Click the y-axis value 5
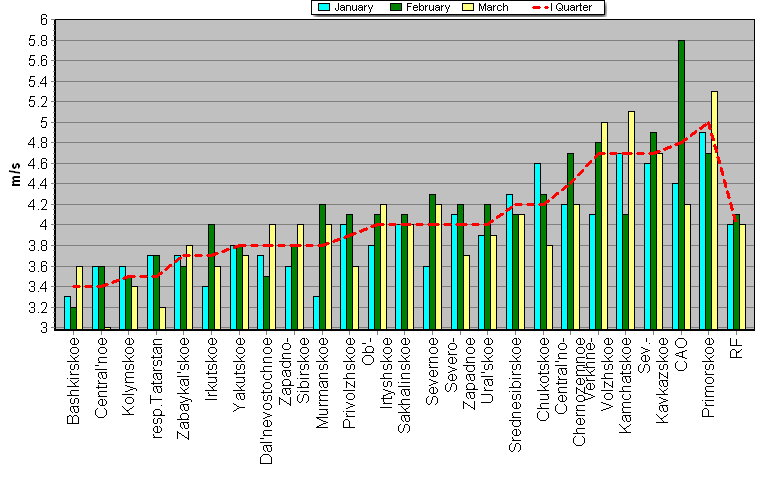This screenshot has width=777, height=479. [x=45, y=122]
